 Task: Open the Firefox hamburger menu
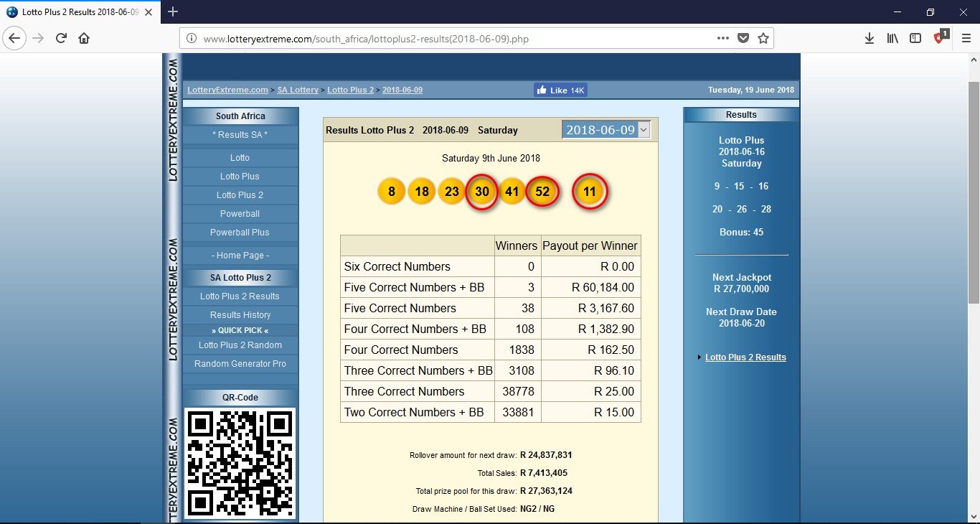[966, 38]
